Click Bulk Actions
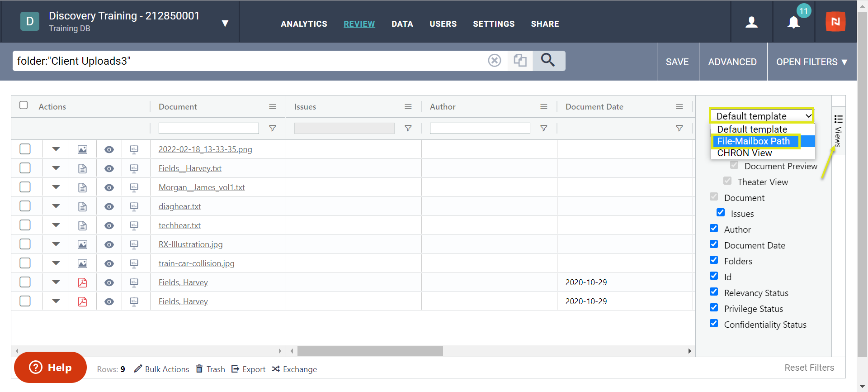 click(x=162, y=369)
